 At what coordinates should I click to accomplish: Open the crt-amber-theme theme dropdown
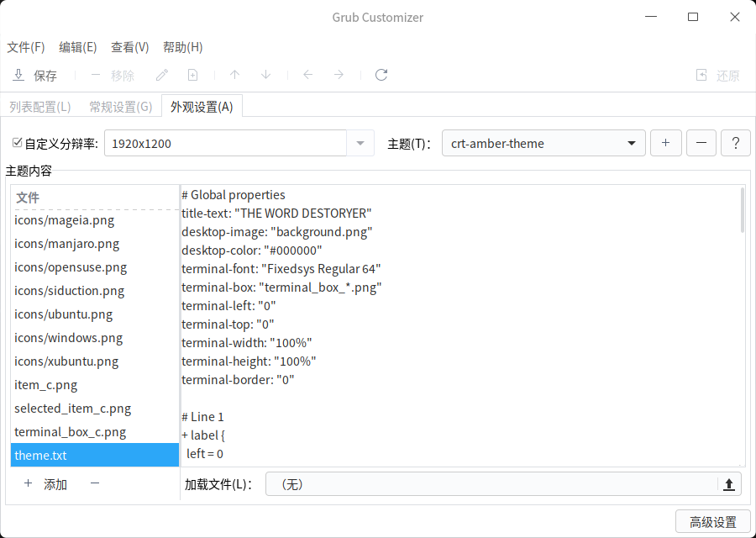coord(543,143)
